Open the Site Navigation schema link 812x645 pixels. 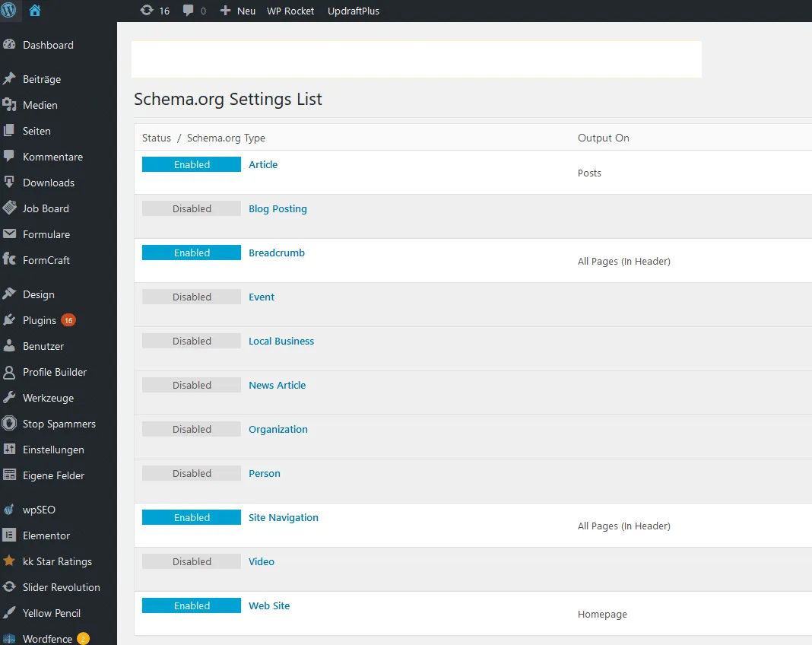284,517
